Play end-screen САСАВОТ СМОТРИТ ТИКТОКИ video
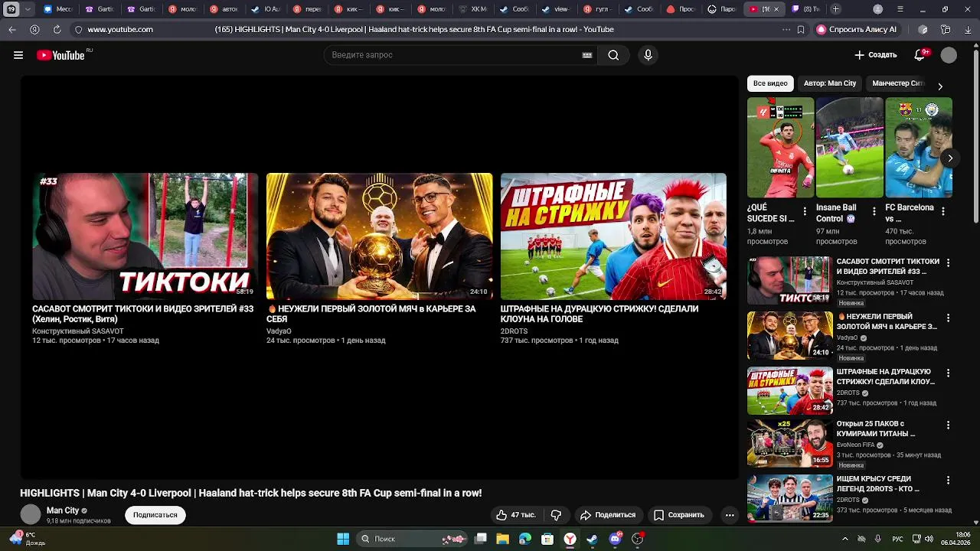The image size is (980, 551). (145, 236)
